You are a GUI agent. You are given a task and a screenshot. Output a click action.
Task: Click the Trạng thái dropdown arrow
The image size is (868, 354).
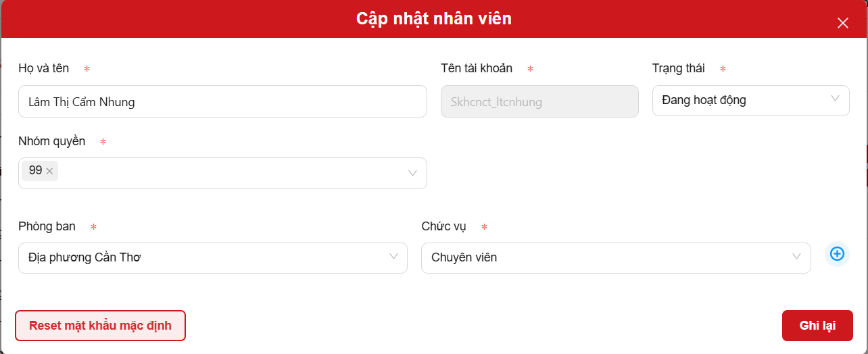(x=836, y=100)
